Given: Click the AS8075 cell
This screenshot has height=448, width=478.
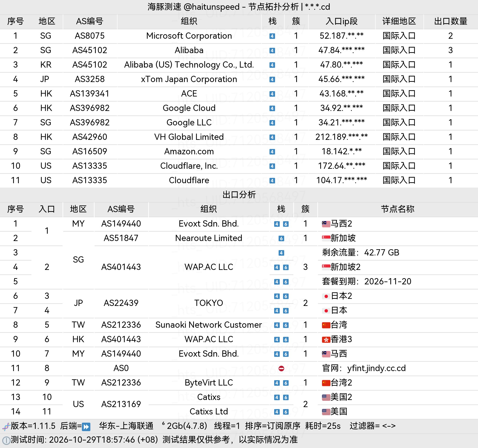Looking at the screenshot, I should click(x=90, y=36).
